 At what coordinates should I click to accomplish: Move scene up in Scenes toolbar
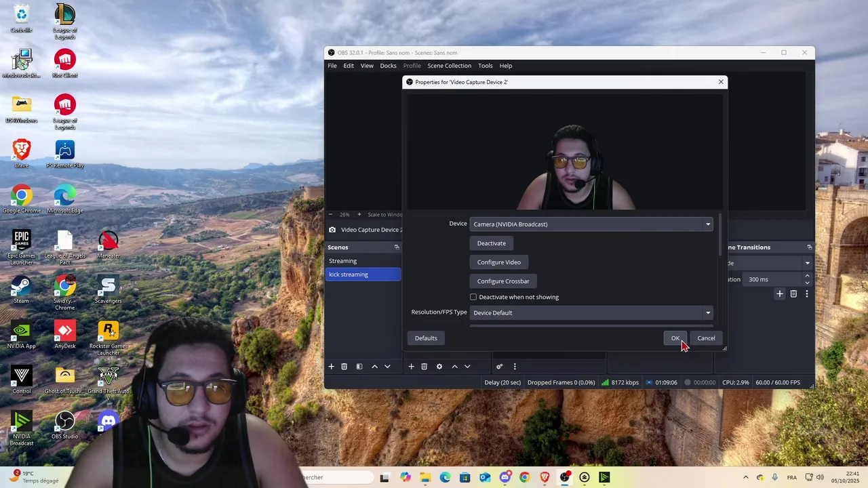374,367
